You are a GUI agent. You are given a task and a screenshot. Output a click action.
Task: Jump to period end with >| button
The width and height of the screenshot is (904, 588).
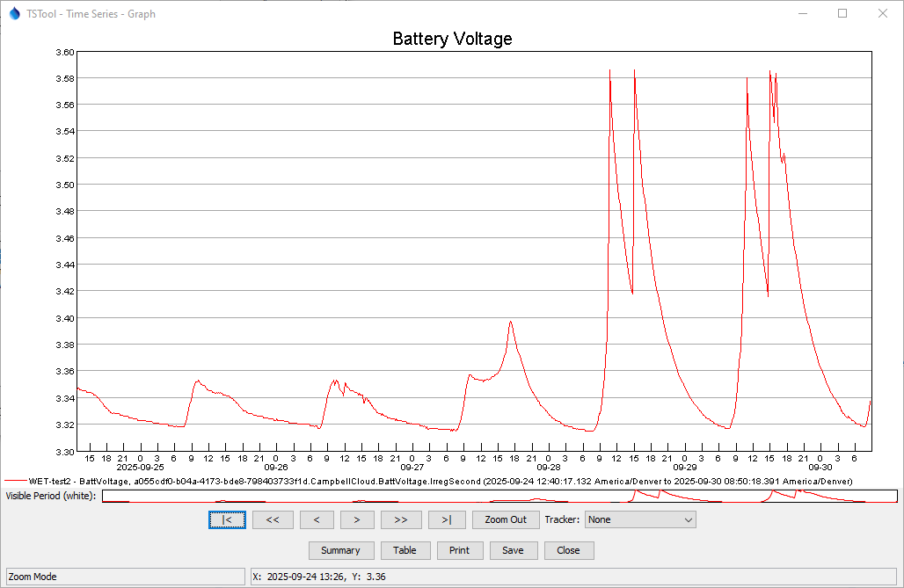[447, 519]
